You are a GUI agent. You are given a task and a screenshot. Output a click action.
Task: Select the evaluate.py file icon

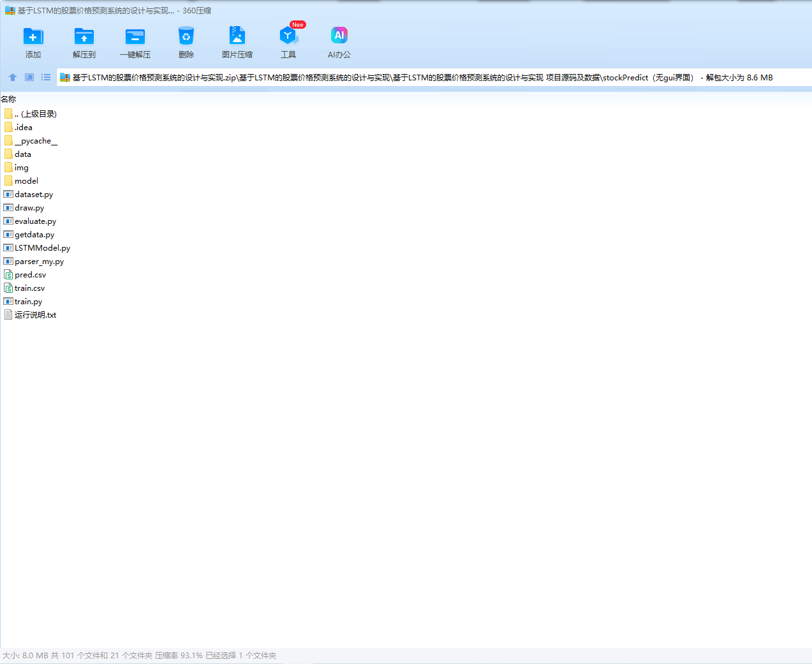[x=8, y=221]
